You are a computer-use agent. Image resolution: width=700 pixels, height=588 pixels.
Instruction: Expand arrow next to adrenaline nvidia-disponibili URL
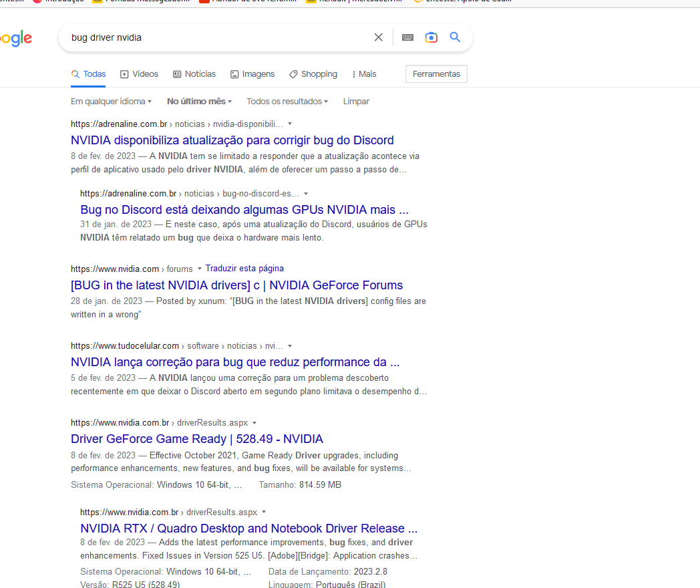point(290,124)
